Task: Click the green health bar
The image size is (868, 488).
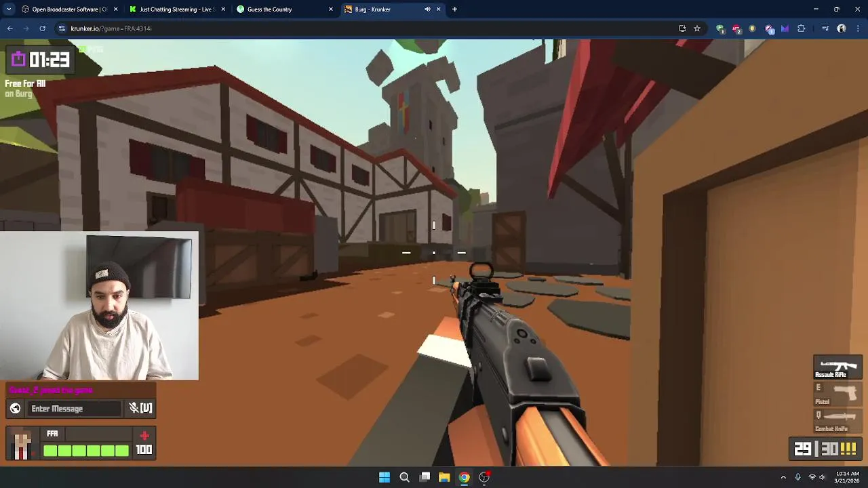Action: point(86,451)
